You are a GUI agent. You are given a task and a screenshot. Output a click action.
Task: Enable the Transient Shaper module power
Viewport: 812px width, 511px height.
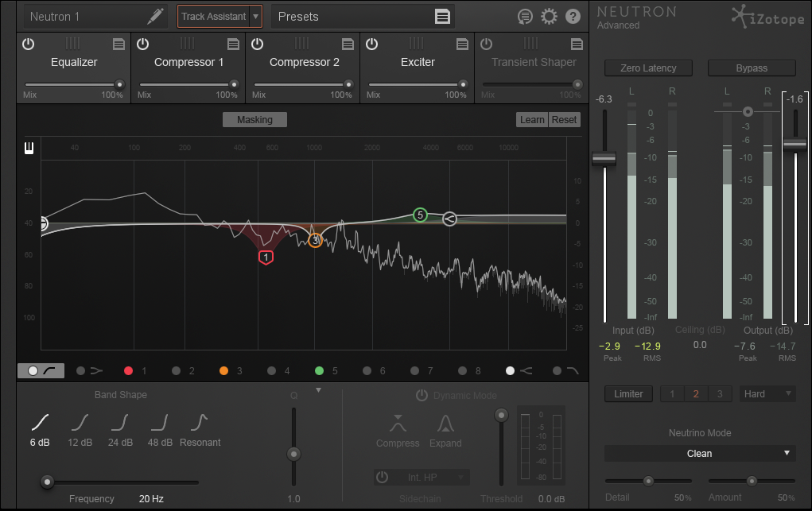click(486, 44)
